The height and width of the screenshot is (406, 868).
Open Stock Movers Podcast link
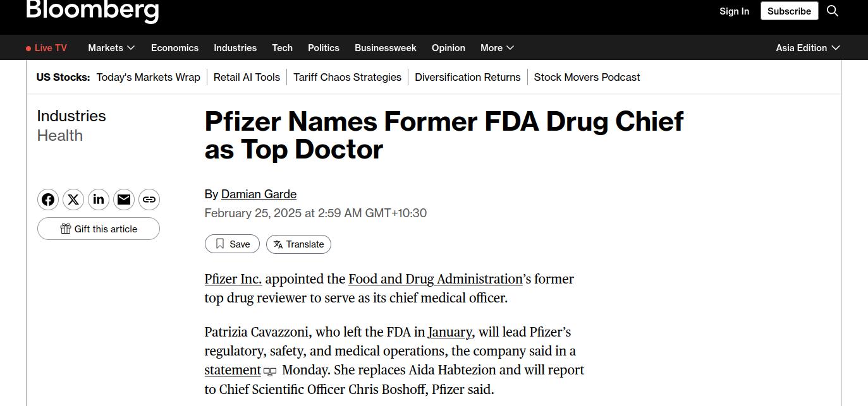tap(587, 77)
